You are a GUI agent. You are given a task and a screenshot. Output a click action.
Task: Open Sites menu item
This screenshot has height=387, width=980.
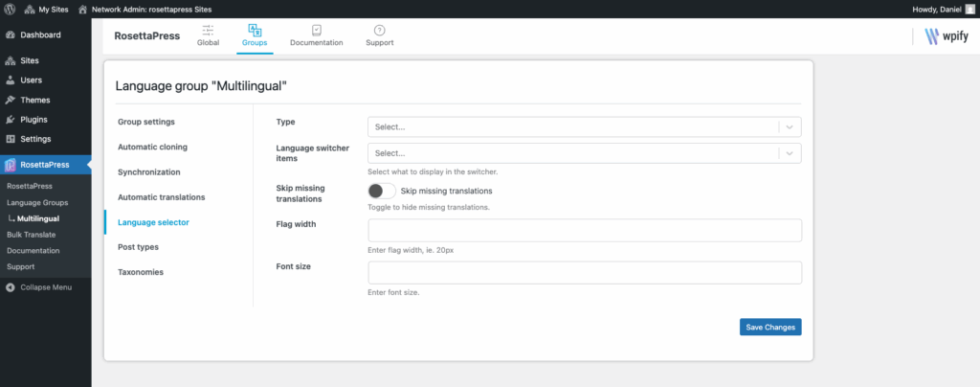point(30,60)
